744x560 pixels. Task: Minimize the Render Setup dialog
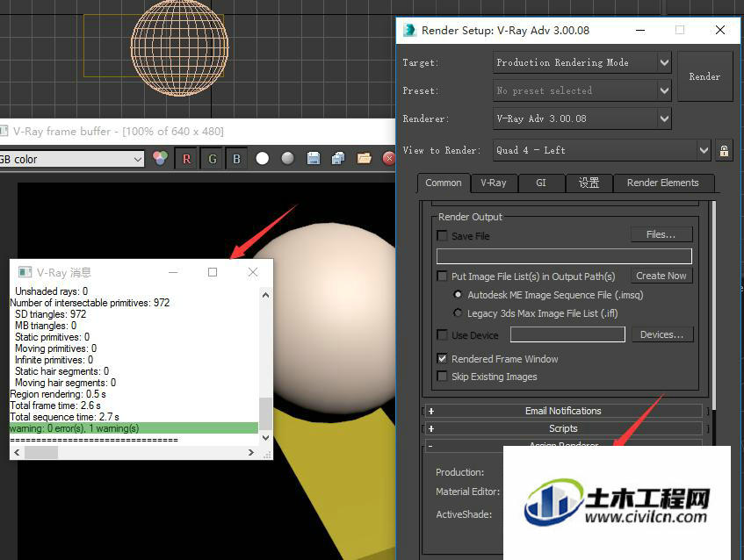coord(640,31)
